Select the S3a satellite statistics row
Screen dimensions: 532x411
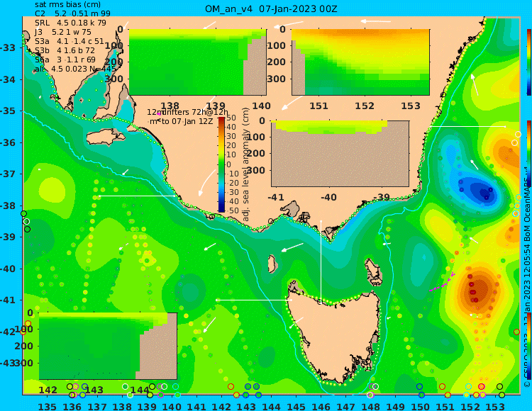pos(70,41)
